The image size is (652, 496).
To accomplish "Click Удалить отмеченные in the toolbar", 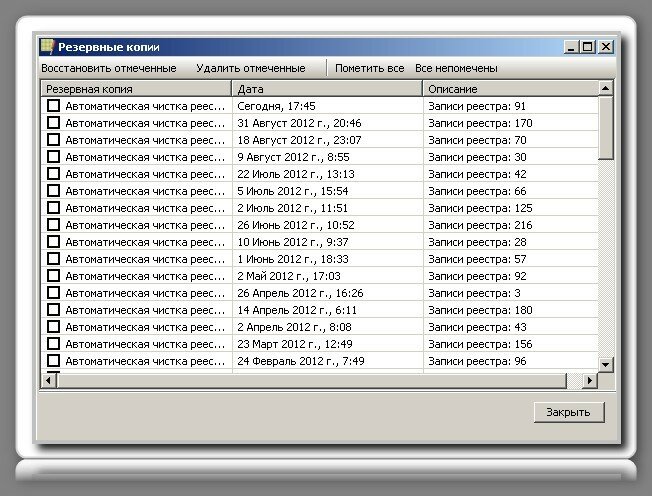I will click(x=251, y=68).
